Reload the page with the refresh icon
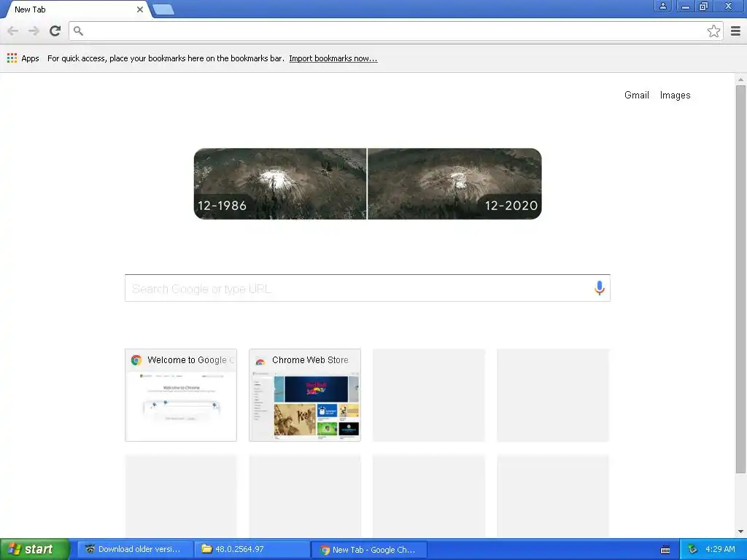The width and height of the screenshot is (747, 560). pyautogui.click(x=55, y=31)
